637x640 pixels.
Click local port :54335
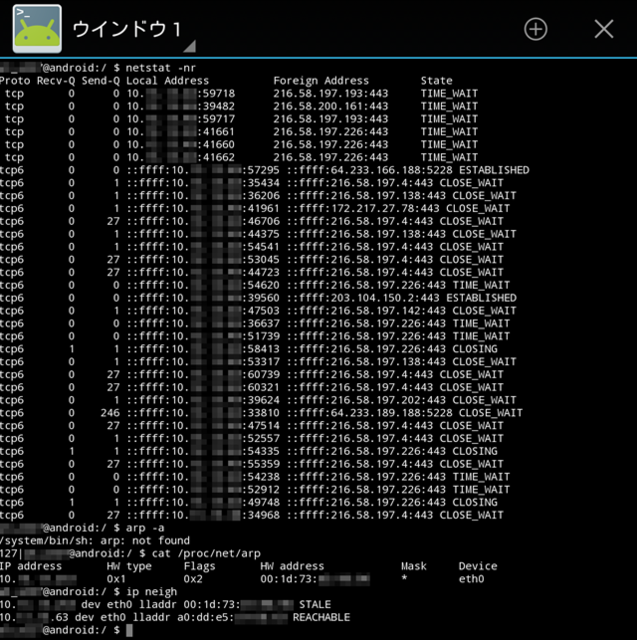(261, 451)
